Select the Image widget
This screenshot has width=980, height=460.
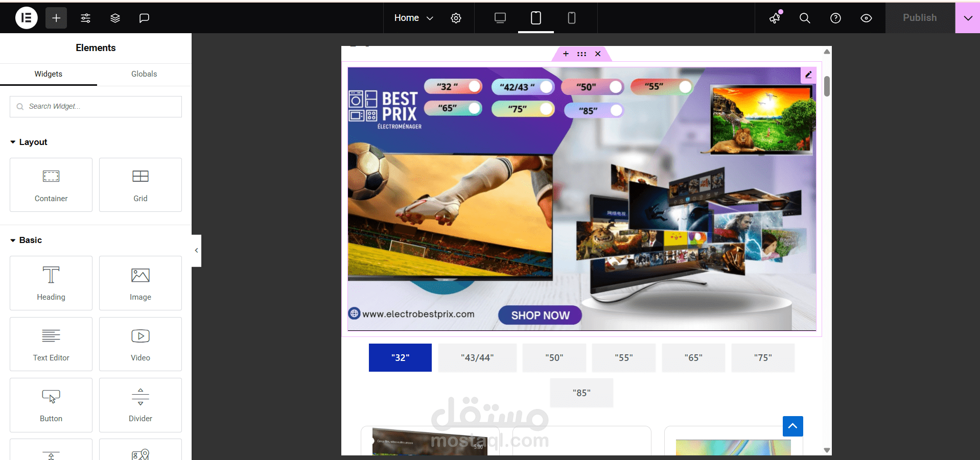pyautogui.click(x=141, y=283)
